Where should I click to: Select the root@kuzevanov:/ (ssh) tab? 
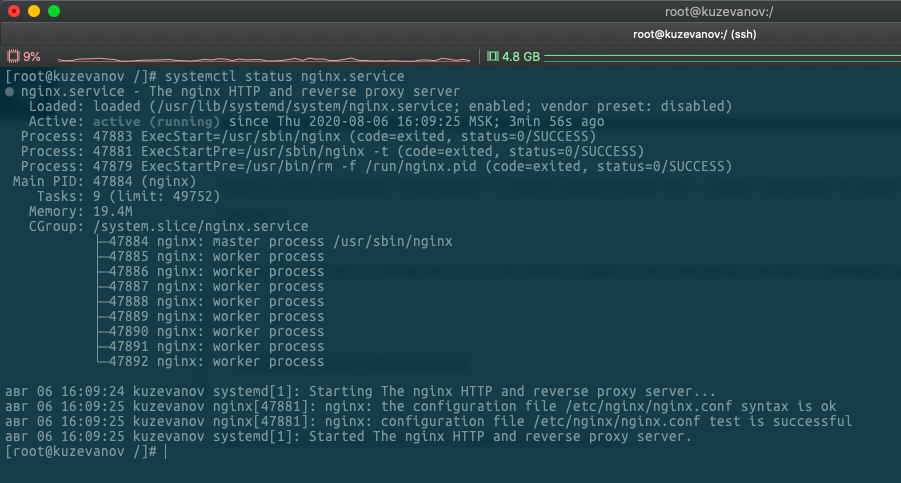tap(694, 34)
